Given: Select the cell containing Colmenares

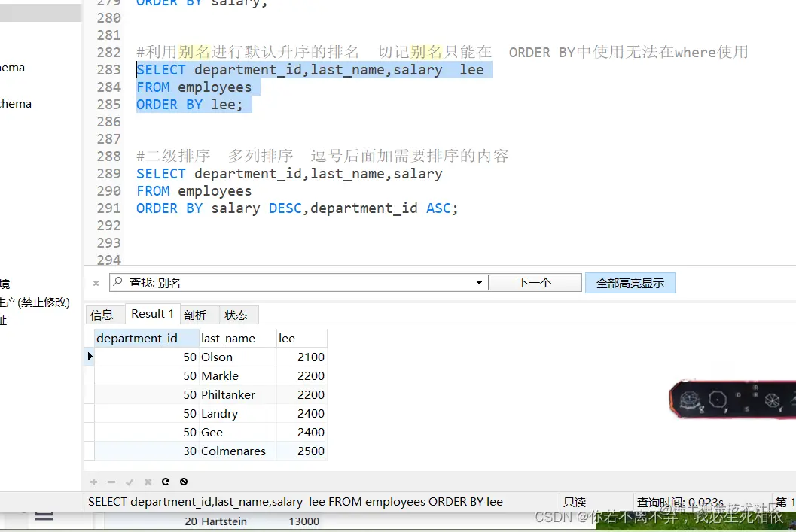Looking at the screenshot, I should [237, 451].
